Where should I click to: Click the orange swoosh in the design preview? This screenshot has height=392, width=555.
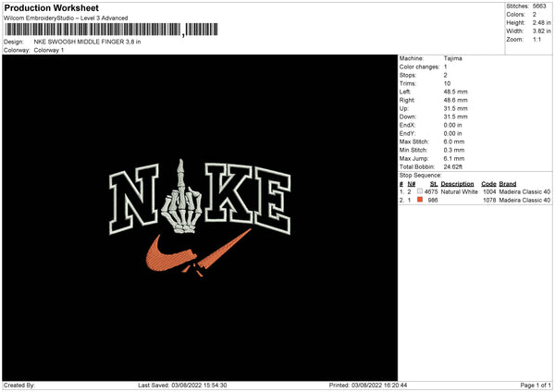tap(198, 253)
